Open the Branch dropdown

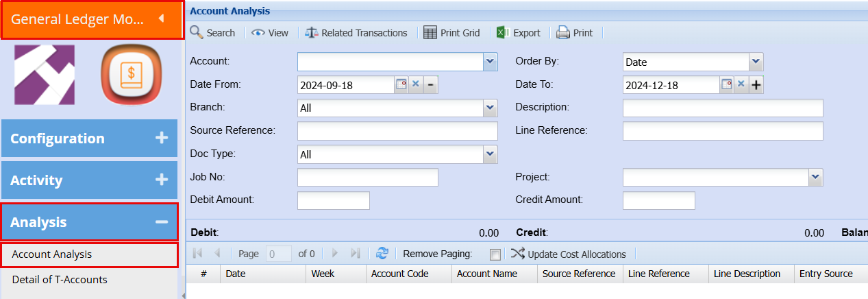coord(490,108)
